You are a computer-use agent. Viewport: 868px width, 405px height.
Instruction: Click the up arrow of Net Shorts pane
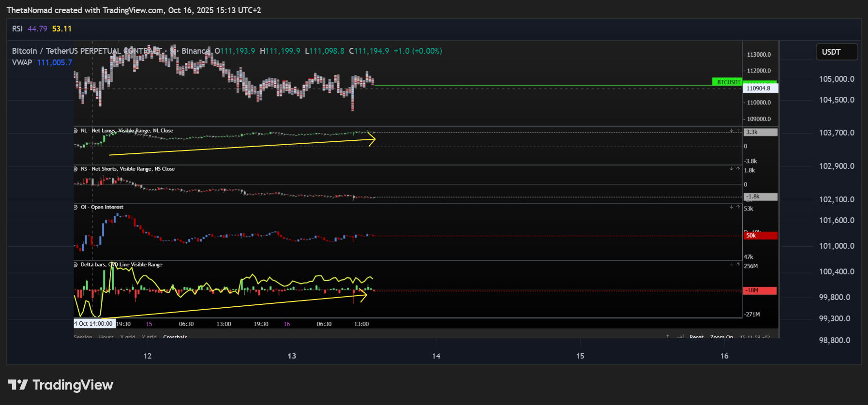(x=738, y=169)
